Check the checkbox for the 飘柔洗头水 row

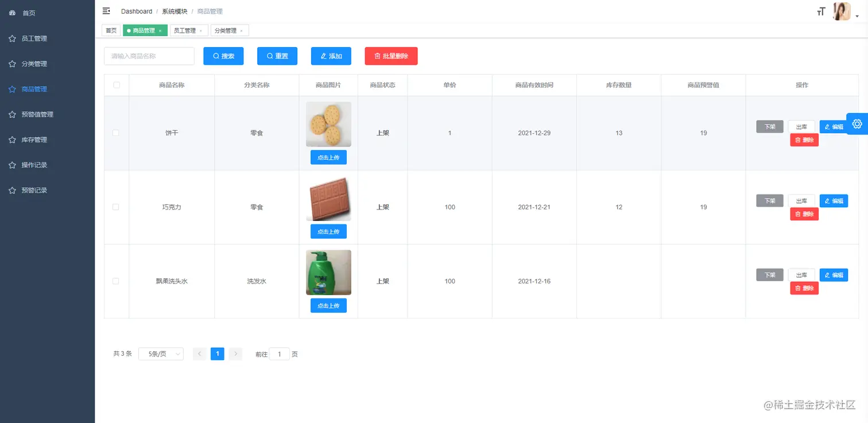[117, 281]
